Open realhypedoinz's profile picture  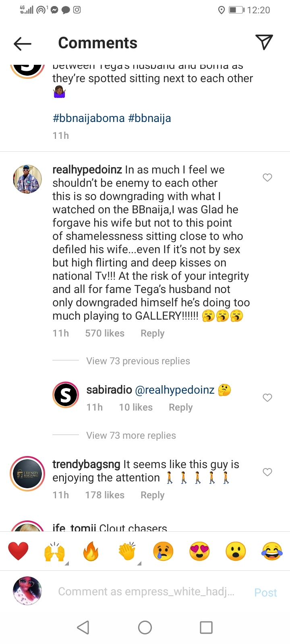pyautogui.click(x=27, y=179)
